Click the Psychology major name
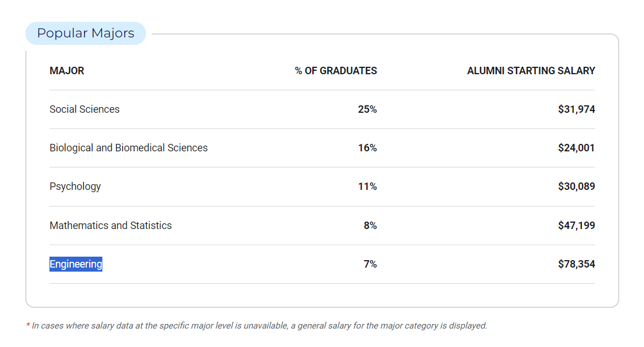644x347 pixels. (75, 186)
